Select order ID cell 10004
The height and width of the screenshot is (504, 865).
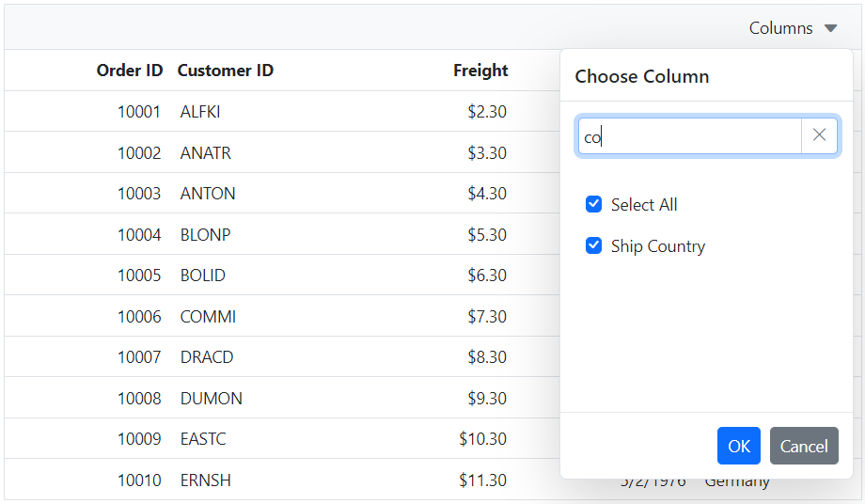[139, 235]
